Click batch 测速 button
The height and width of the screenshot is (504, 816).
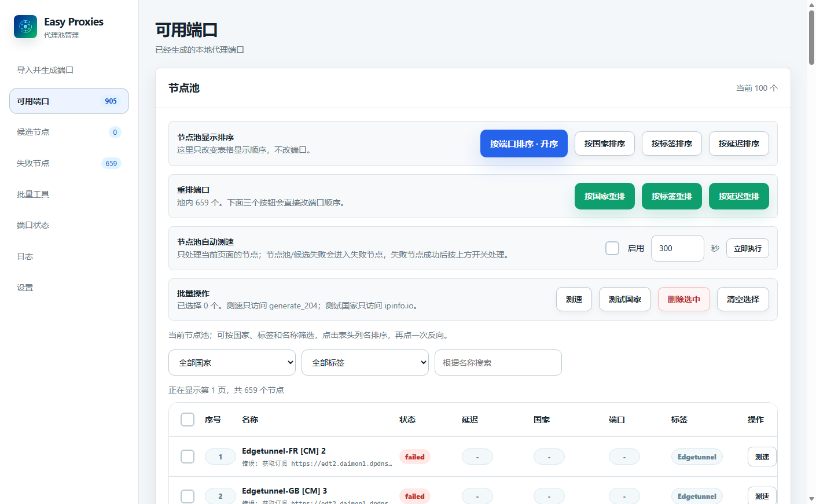[x=574, y=299]
